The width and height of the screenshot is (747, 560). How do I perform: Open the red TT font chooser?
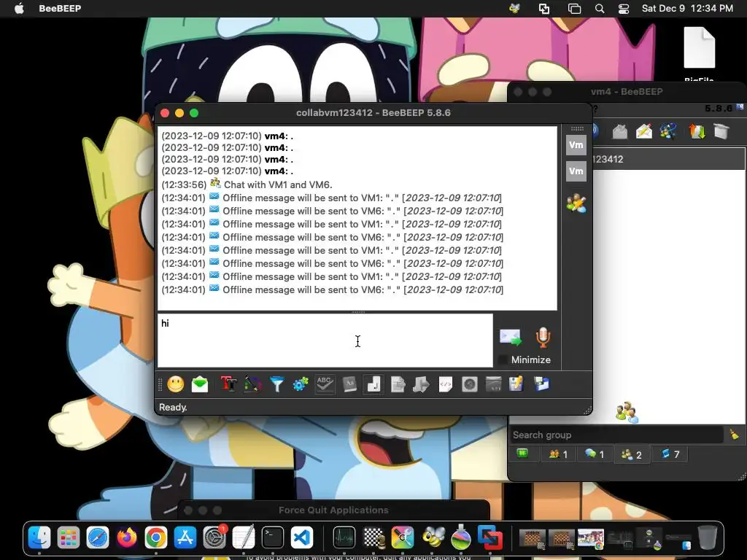(228, 384)
